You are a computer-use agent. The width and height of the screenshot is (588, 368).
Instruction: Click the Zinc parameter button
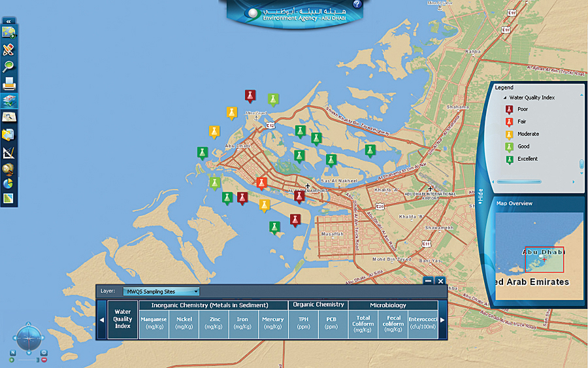tap(214, 323)
